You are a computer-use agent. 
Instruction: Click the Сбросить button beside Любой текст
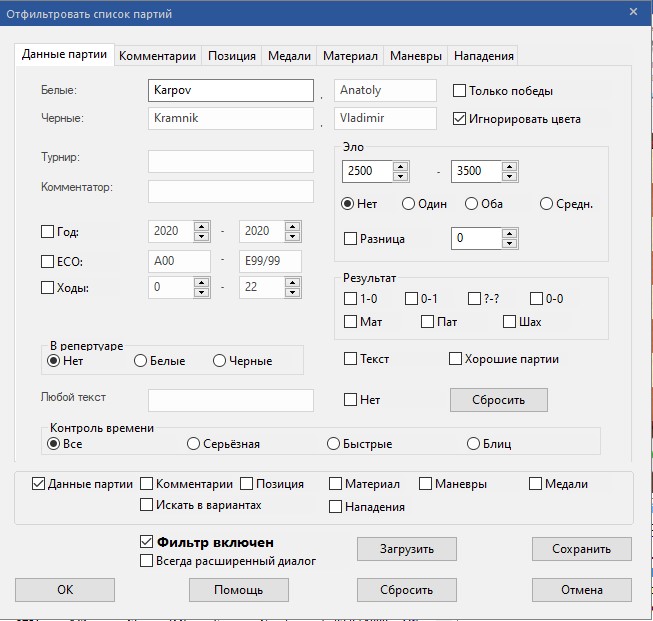(x=498, y=400)
